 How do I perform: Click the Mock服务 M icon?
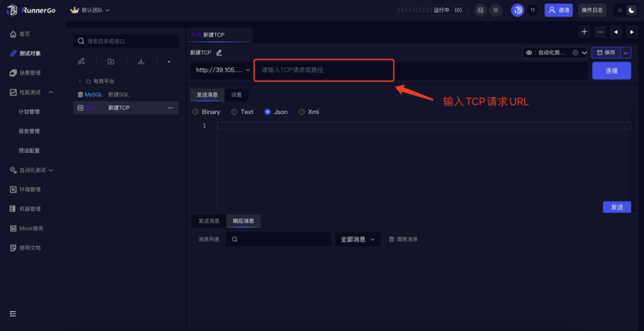(13, 229)
